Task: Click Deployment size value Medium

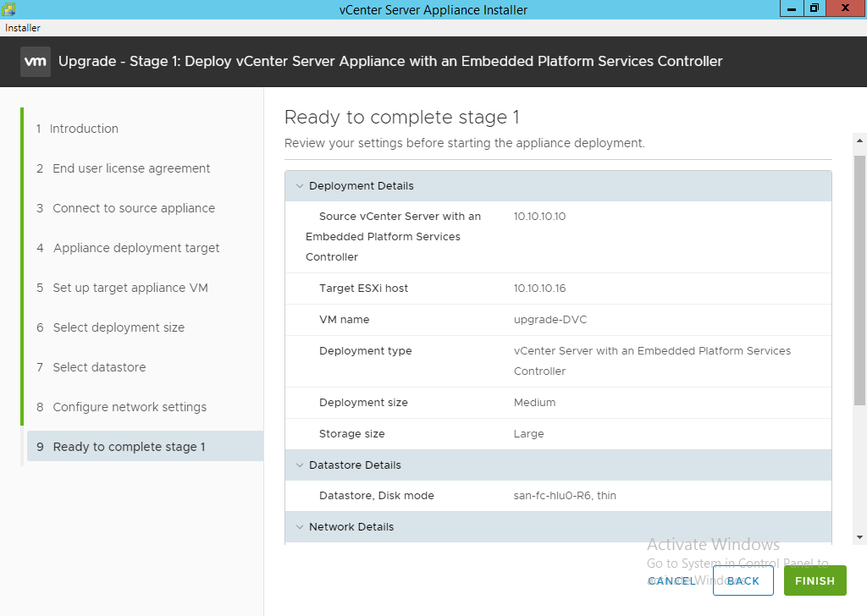Action: pyautogui.click(x=535, y=403)
